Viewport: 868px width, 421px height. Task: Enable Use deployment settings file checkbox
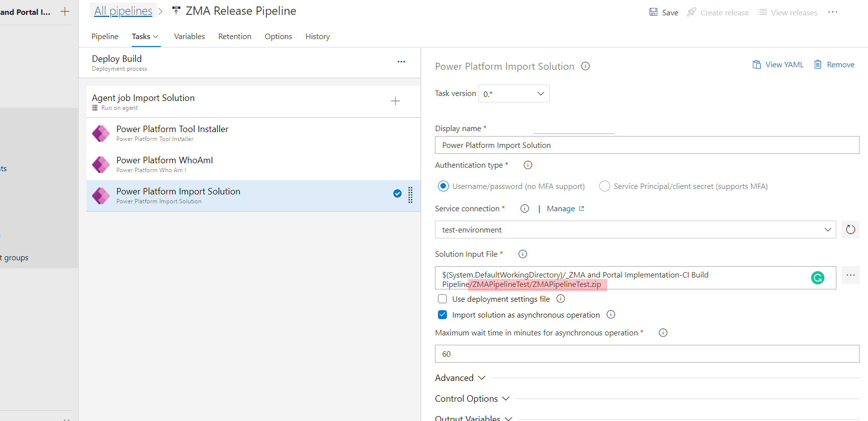pyautogui.click(x=442, y=299)
